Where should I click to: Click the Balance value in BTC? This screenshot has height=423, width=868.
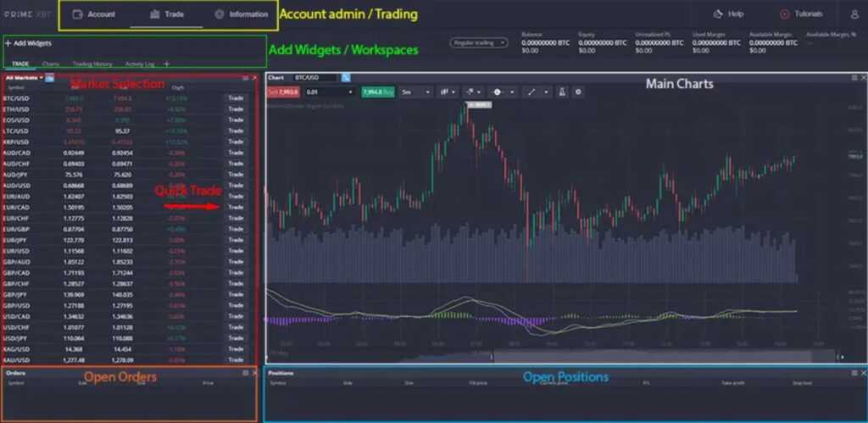(x=545, y=42)
